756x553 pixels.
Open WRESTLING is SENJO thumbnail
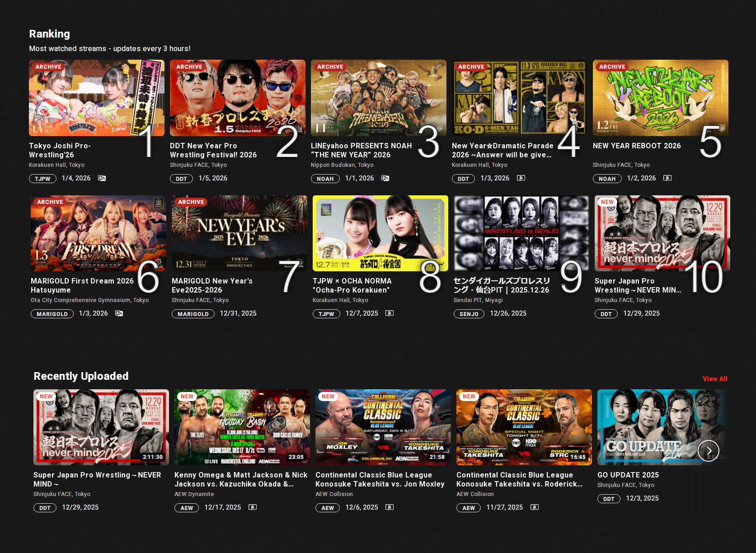pyautogui.click(x=521, y=233)
